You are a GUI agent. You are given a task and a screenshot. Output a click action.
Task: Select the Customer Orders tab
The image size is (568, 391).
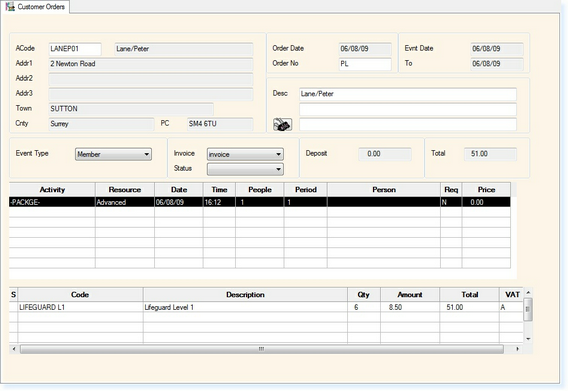[x=35, y=7]
